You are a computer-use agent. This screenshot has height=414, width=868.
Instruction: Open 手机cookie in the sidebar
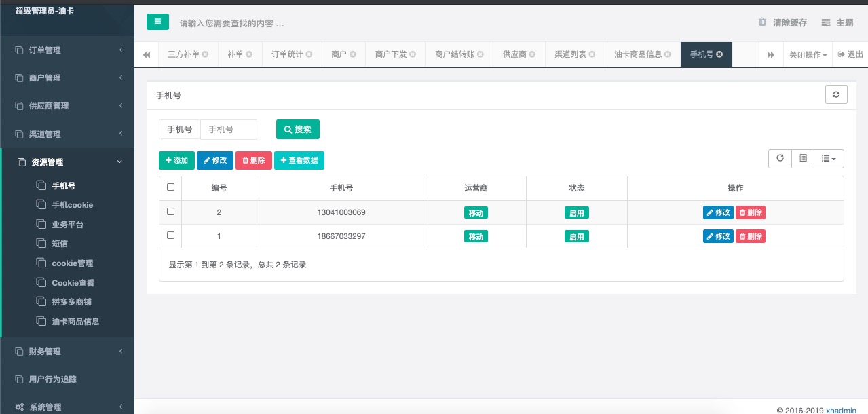(x=72, y=205)
